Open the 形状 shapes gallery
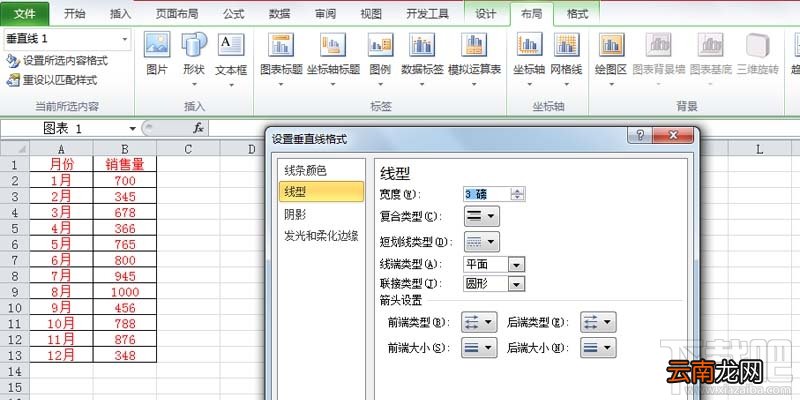 coord(194,58)
